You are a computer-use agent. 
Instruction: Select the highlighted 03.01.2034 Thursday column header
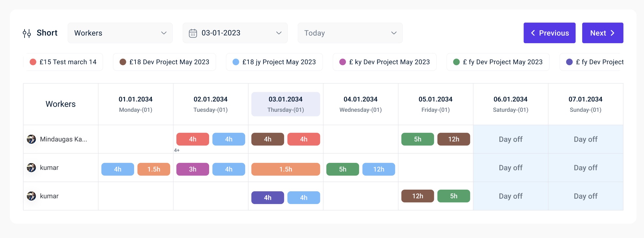(x=286, y=104)
